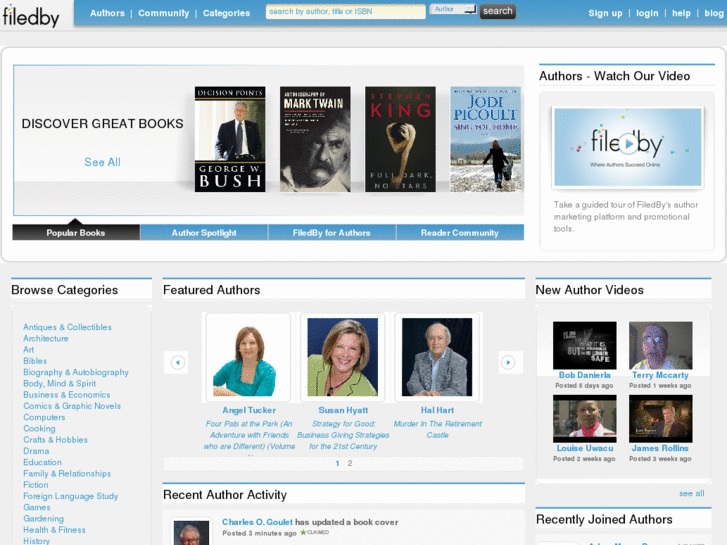Open the Author search-type dropdown
This screenshot has height=545, width=727.
(453, 9)
